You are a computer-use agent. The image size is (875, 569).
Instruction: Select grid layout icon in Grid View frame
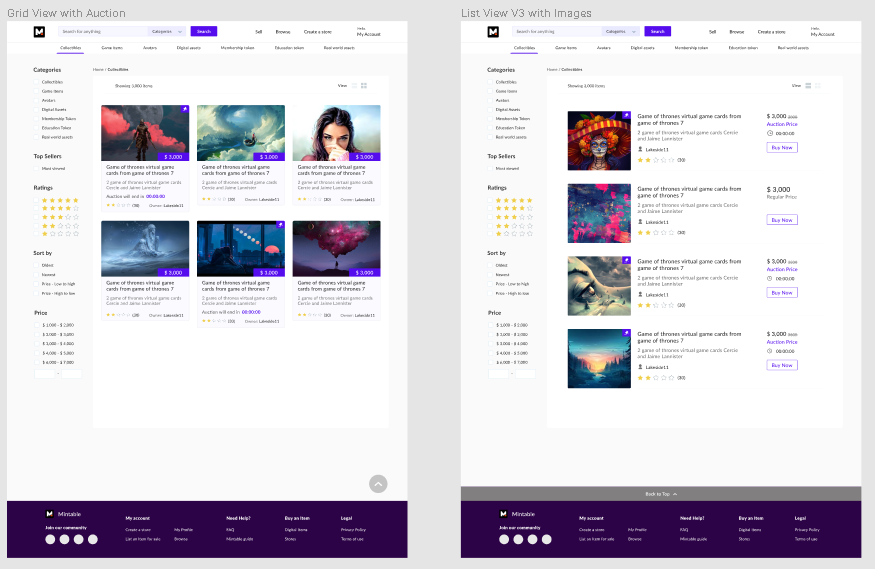(364, 85)
